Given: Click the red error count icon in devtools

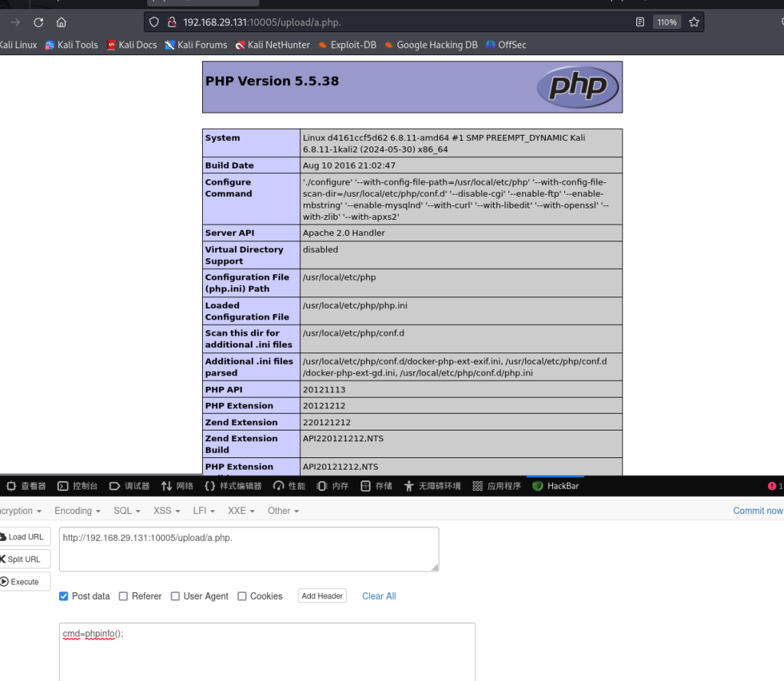Looking at the screenshot, I should click(772, 486).
